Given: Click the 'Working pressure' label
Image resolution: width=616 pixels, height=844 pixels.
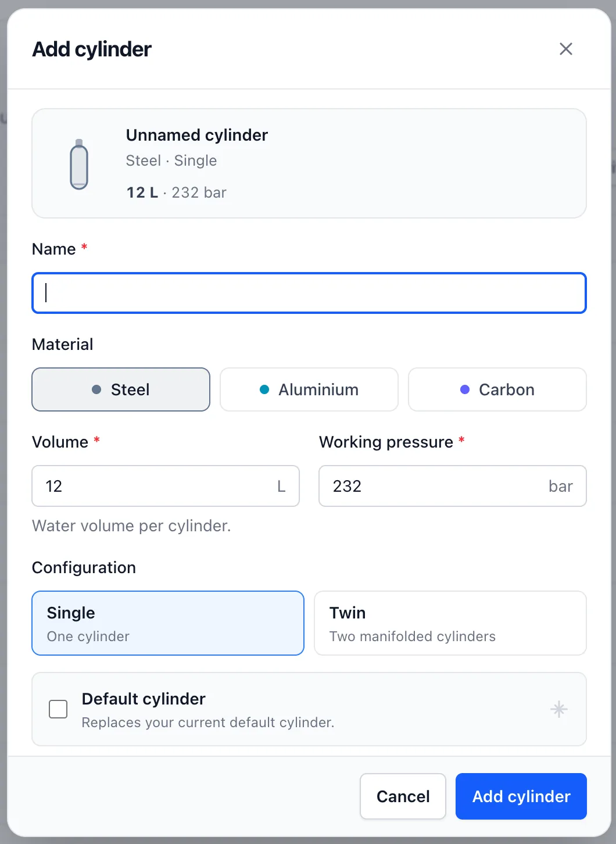Looking at the screenshot, I should click(386, 442).
